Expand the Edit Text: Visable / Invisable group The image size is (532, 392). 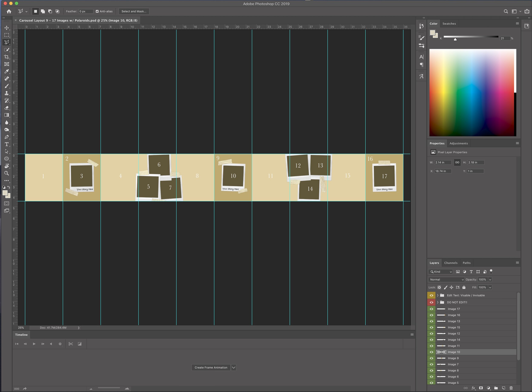[438, 295]
